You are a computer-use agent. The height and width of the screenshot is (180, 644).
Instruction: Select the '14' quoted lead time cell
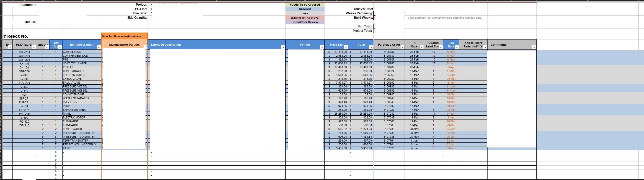[x=434, y=114]
